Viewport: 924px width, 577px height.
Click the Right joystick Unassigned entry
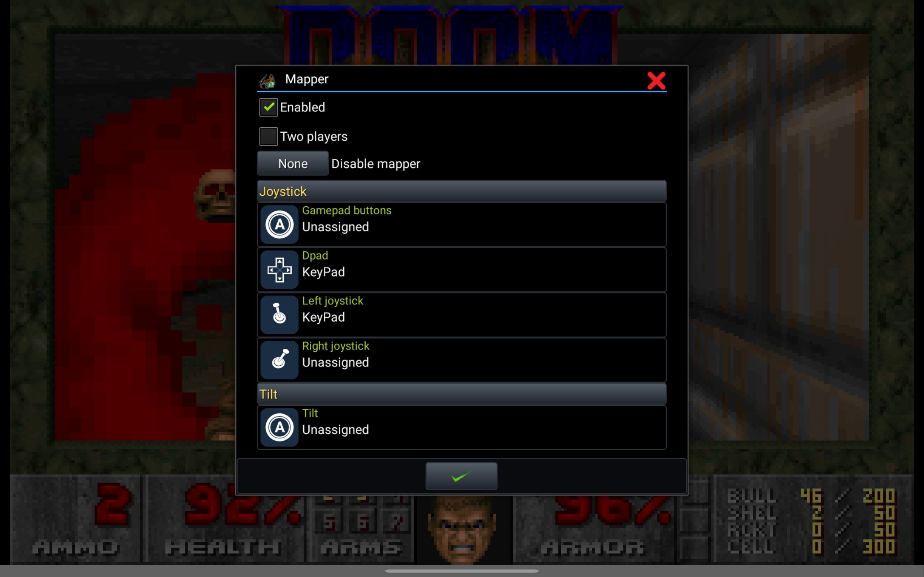pos(462,359)
